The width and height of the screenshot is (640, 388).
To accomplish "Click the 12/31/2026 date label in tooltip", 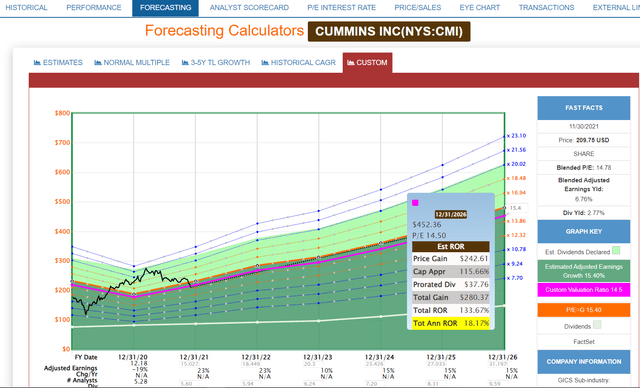I will click(451, 214).
